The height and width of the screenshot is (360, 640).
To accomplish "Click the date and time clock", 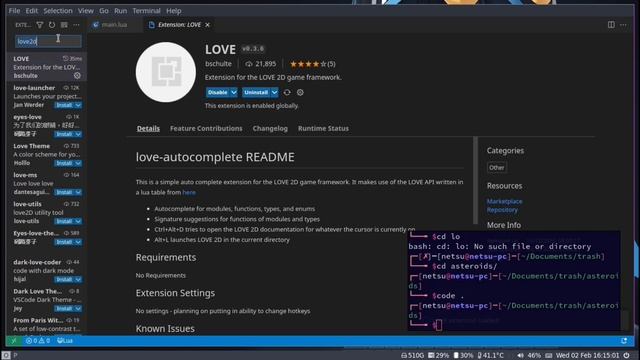I will pyautogui.click(x=588, y=356).
